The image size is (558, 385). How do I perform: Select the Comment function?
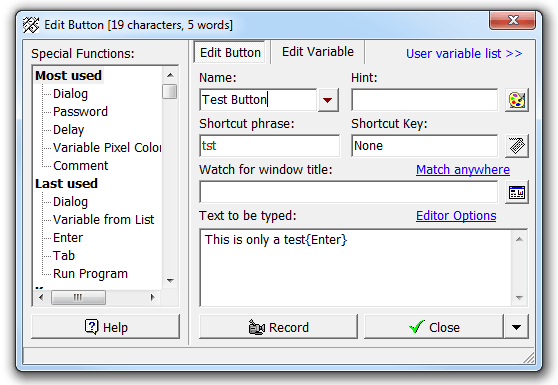80,166
